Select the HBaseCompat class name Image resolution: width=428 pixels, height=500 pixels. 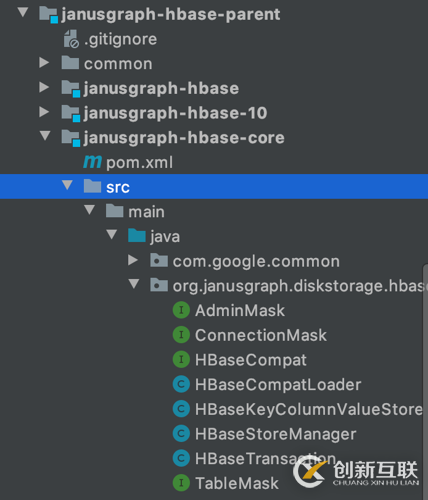tap(251, 360)
